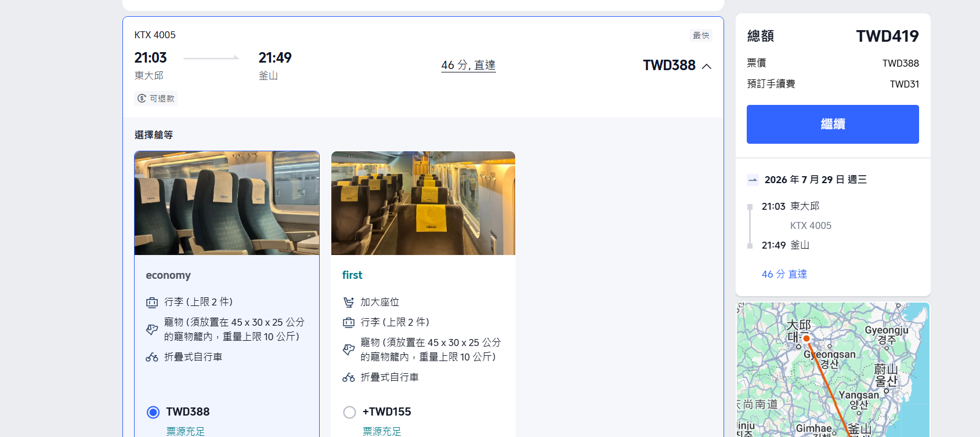
Task: Click the route map preview
Action: coord(833,370)
